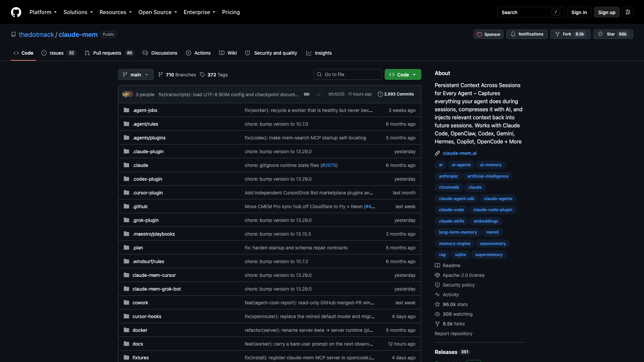Viewport: 644px width, 362px height.
Task: Open Security and quality tab
Action: click(x=271, y=53)
